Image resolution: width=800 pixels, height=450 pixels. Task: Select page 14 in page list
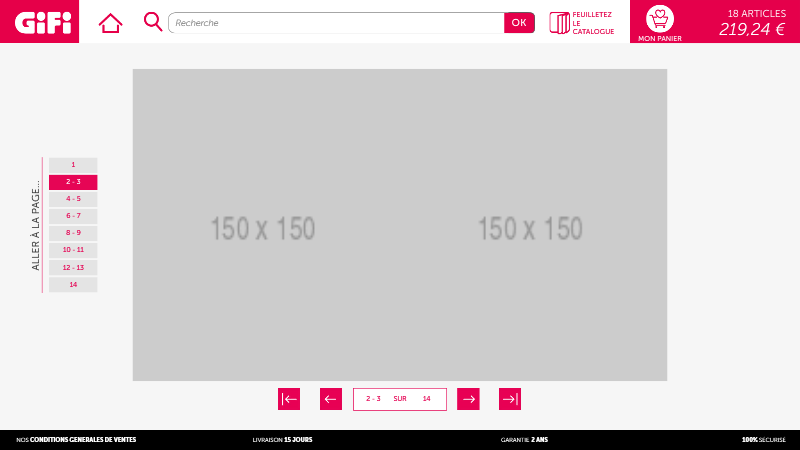(x=73, y=285)
